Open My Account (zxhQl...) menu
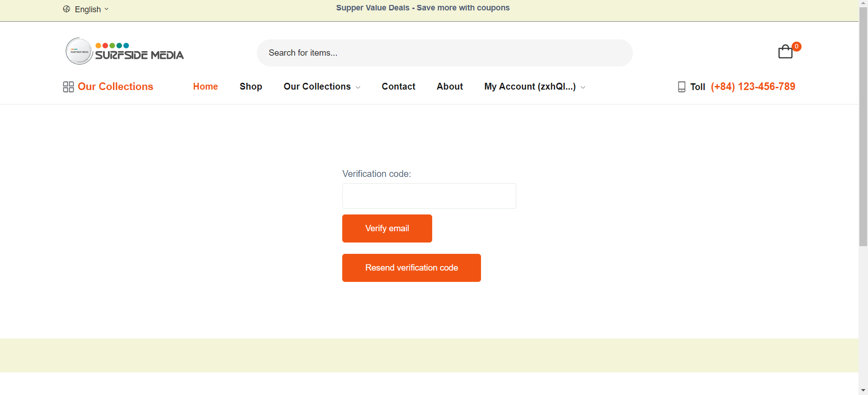Viewport: 868px width, 395px height. click(x=530, y=86)
